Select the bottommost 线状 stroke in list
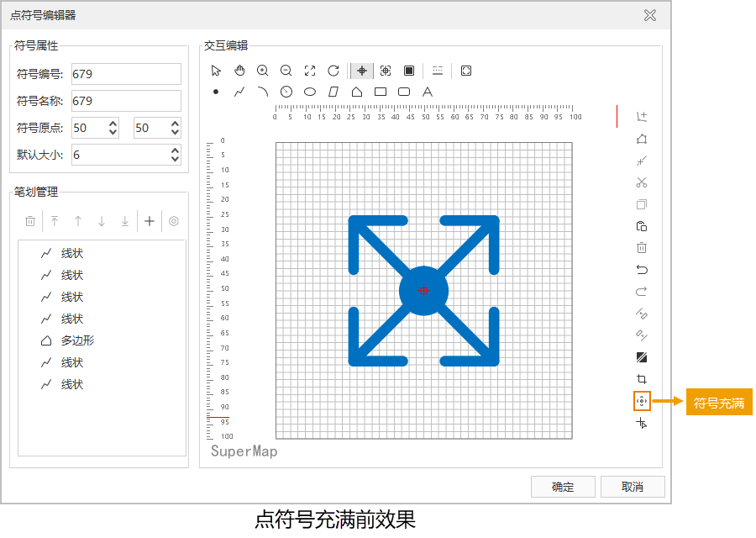756x538 pixels. [102, 384]
